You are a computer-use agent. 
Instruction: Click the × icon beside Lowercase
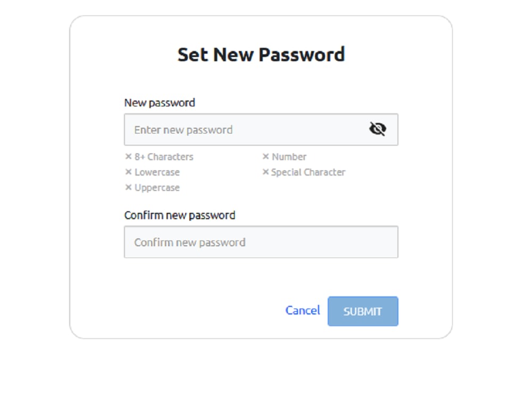click(128, 172)
